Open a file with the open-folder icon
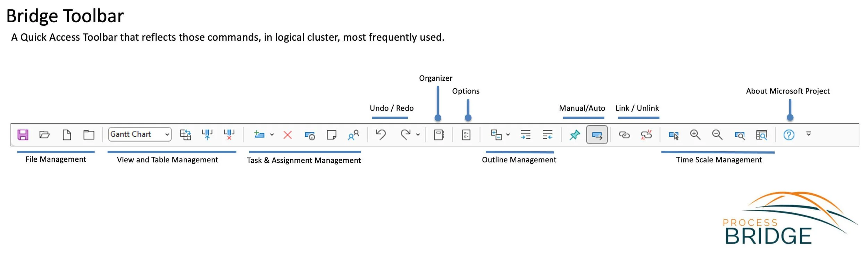 click(x=44, y=135)
